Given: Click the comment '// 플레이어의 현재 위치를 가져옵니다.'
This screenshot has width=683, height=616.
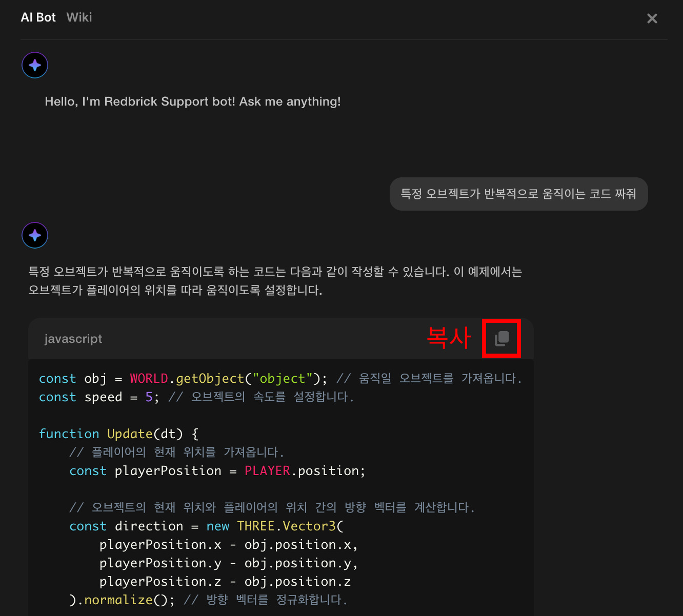Looking at the screenshot, I should (x=176, y=453).
